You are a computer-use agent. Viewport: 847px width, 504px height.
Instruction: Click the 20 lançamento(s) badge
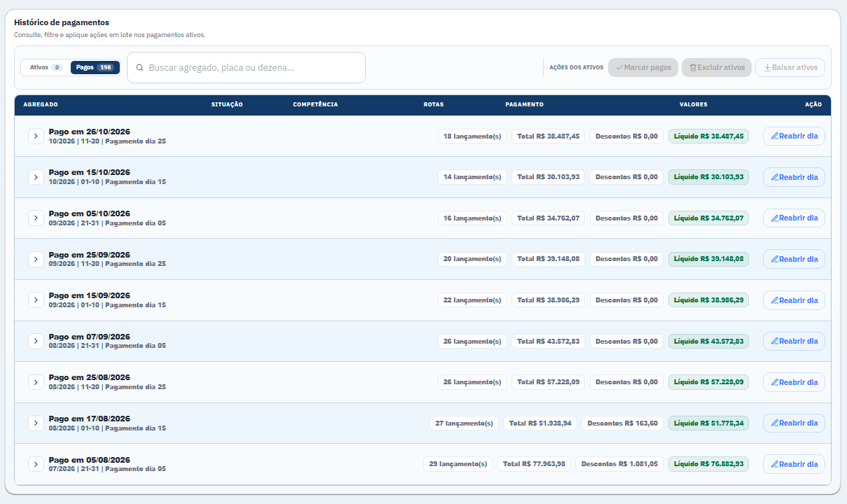click(x=472, y=259)
